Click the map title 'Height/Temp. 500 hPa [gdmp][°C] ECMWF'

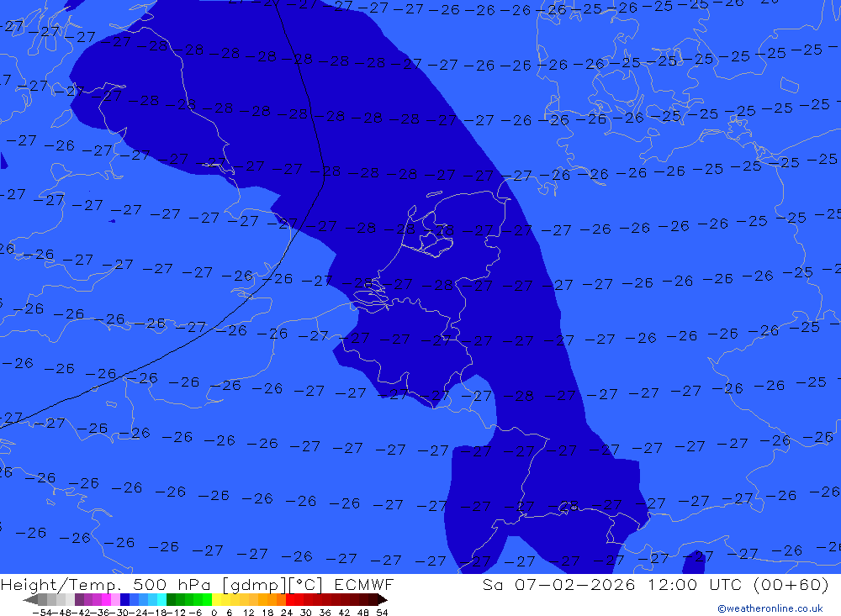coord(197,584)
